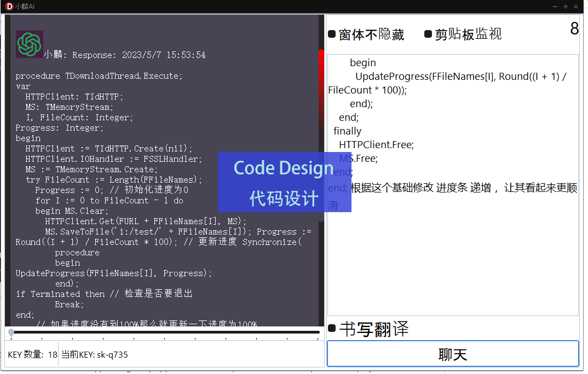Click 'UpdateProgress(FFileNames[I], Round((I + 1) /' text
Viewport: 588px width, 374px height.
461,77
